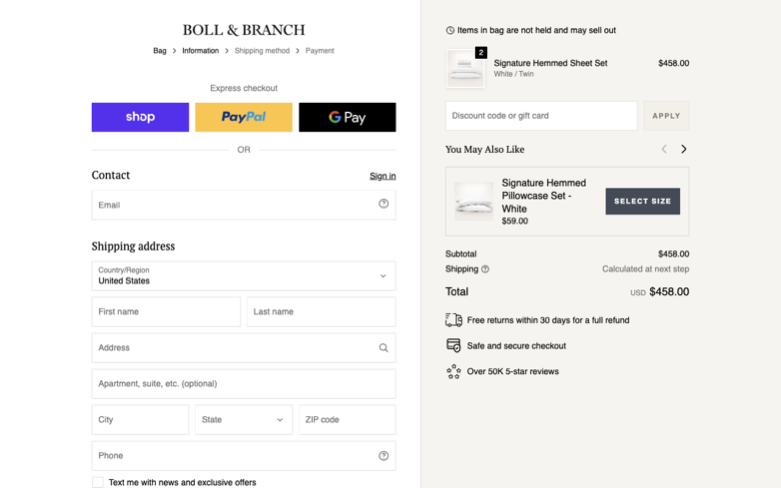
Task: Click the Sign in link
Action: 383,176
